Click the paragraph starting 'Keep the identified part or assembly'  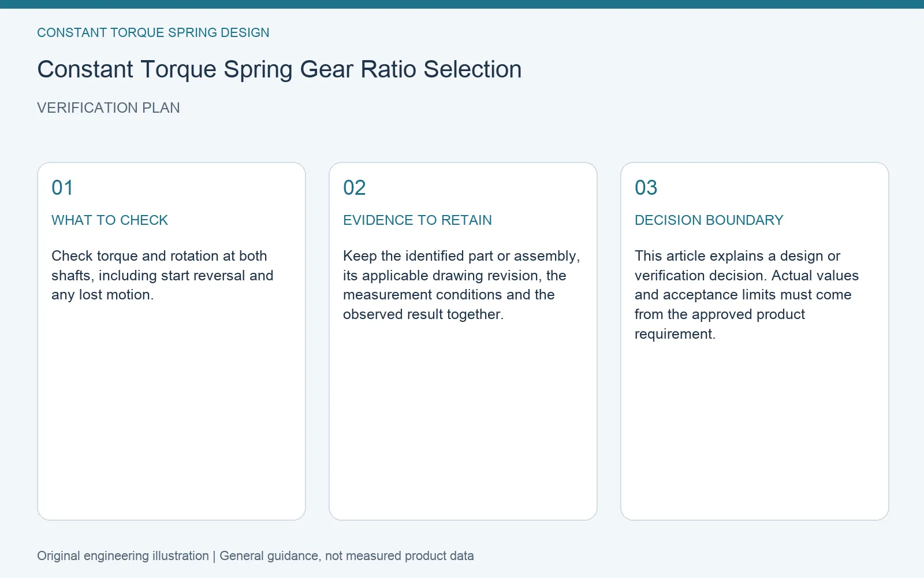point(461,285)
